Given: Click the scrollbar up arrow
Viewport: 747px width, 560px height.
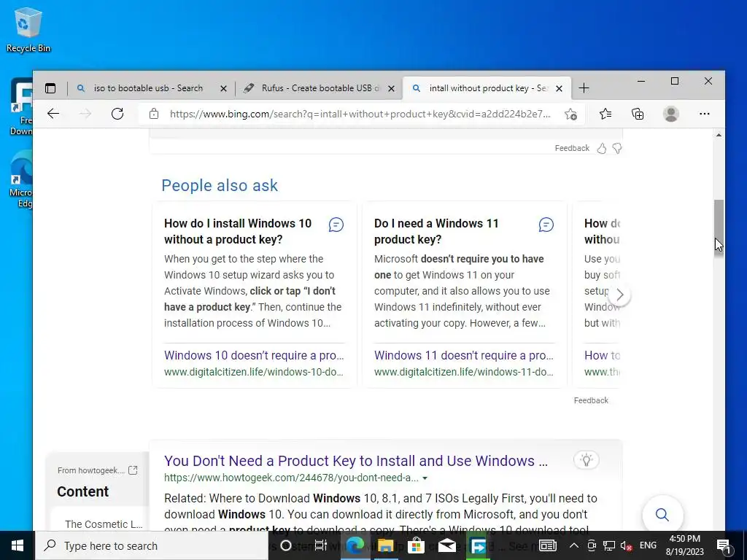Looking at the screenshot, I should click(719, 135).
